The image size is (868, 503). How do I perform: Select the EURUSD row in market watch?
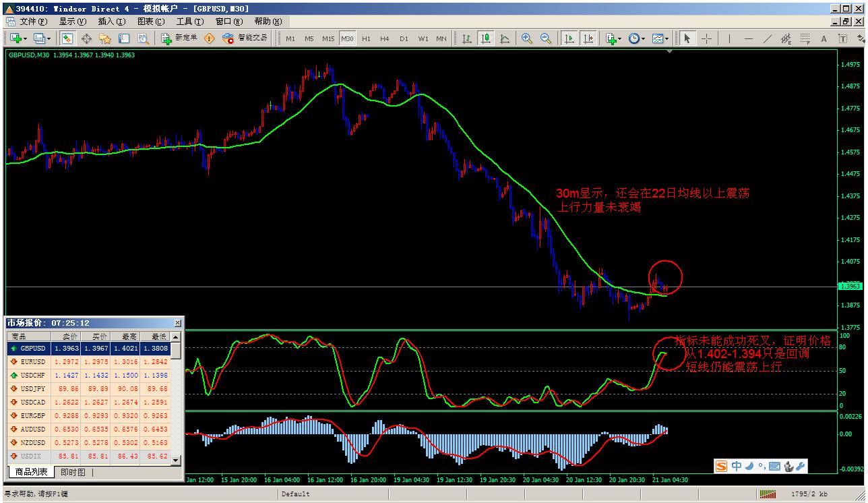[88, 362]
